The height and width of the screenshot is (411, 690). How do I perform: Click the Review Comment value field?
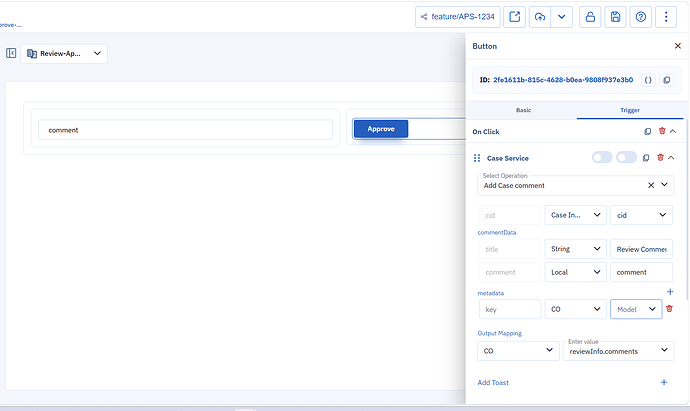point(641,249)
